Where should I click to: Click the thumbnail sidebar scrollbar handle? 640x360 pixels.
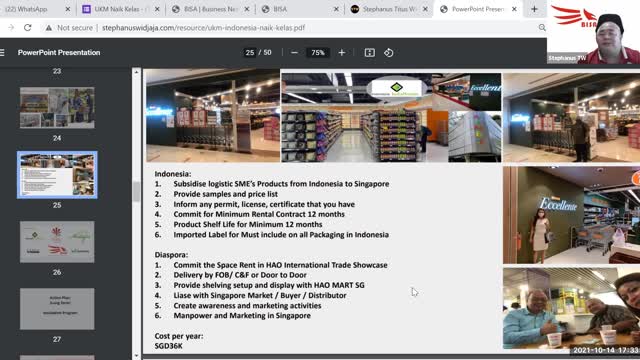click(x=136, y=191)
